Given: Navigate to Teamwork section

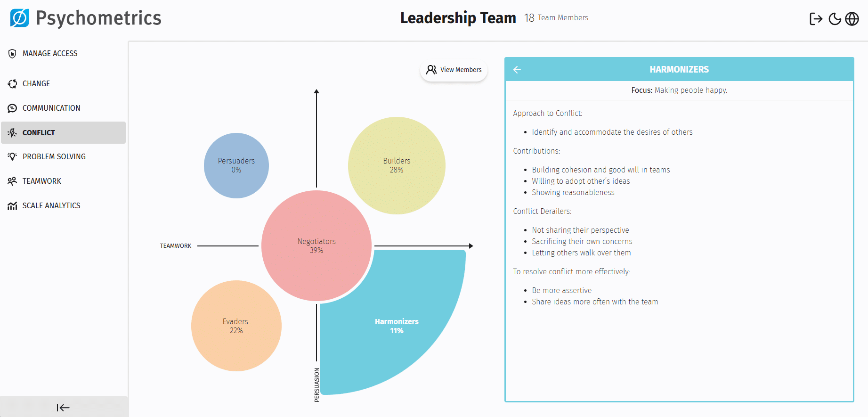Looking at the screenshot, I should [x=41, y=181].
